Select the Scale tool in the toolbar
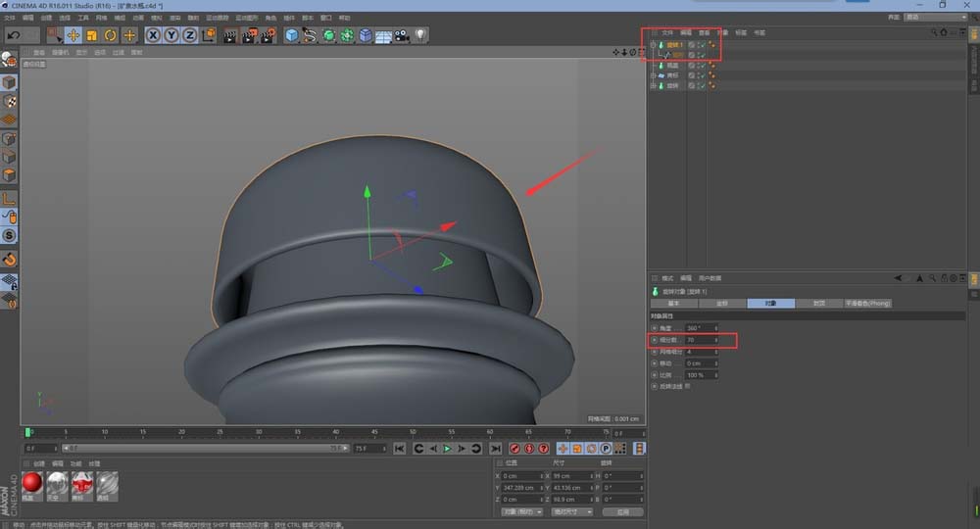The width and height of the screenshot is (980, 529). coord(91,35)
